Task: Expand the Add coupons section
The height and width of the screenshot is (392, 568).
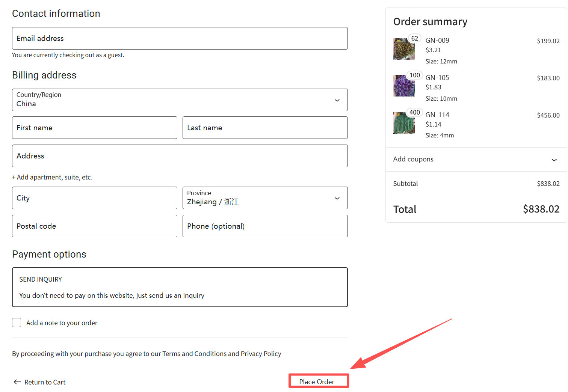Action: tap(476, 160)
